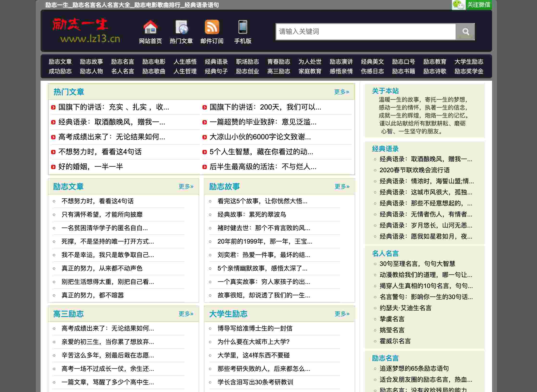Open sidebar 追逐梦想的65条励志语句

tap(414, 368)
